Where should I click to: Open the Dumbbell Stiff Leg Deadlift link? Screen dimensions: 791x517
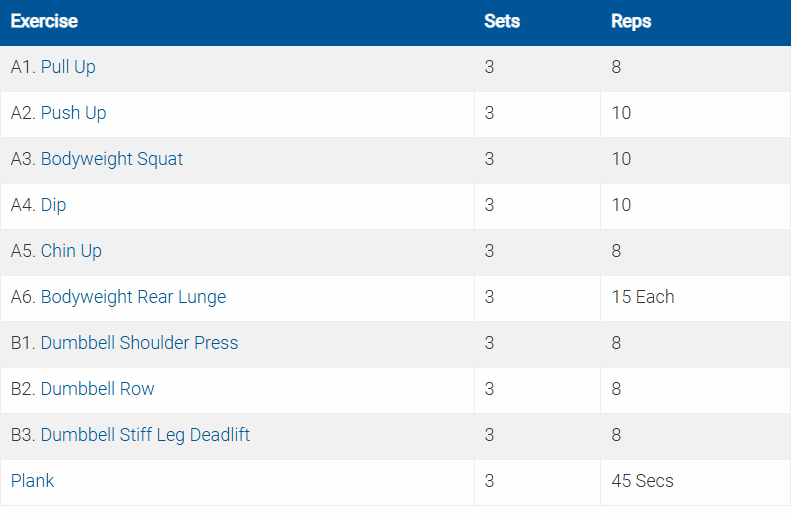pyautogui.click(x=145, y=435)
